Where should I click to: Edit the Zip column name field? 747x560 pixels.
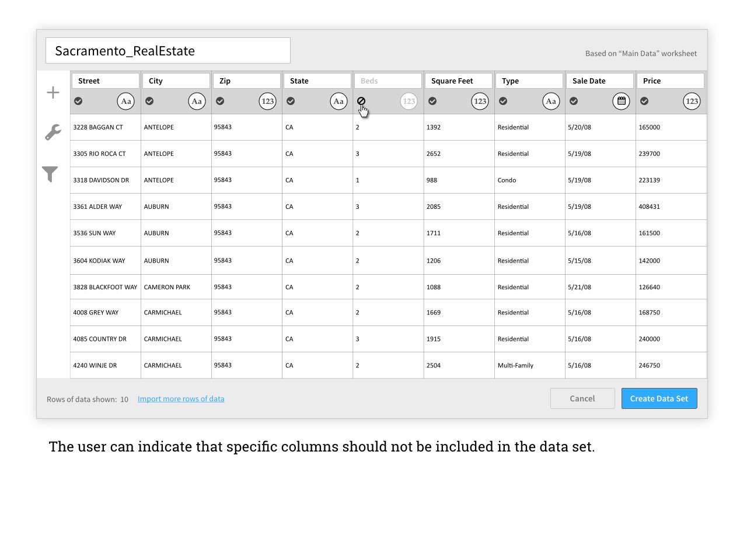(x=247, y=81)
